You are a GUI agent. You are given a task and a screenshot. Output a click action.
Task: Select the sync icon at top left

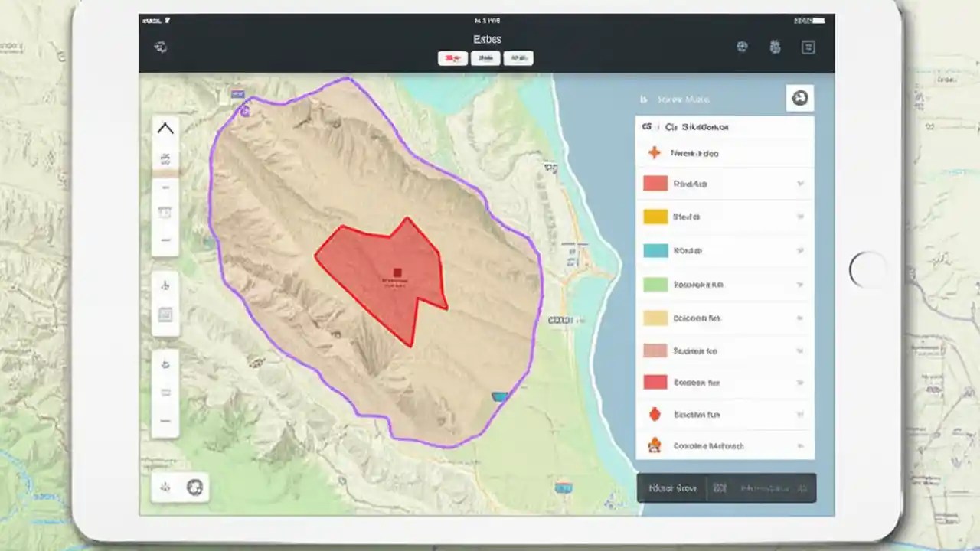(x=159, y=47)
